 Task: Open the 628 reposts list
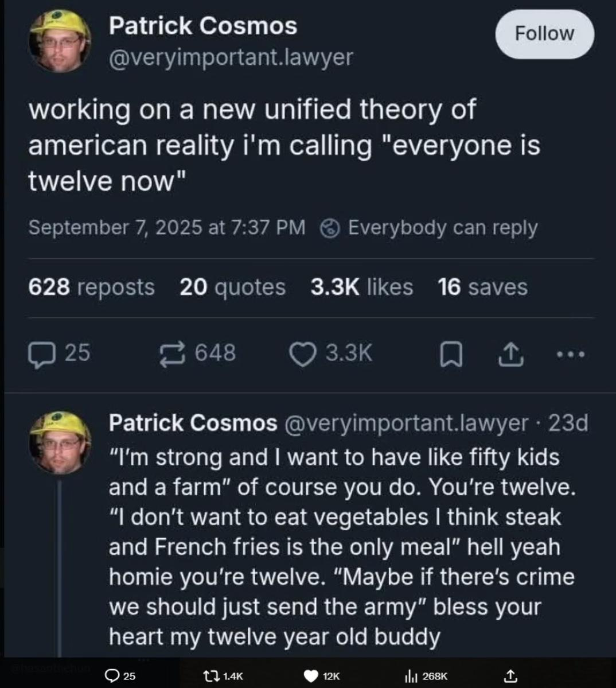click(91, 287)
